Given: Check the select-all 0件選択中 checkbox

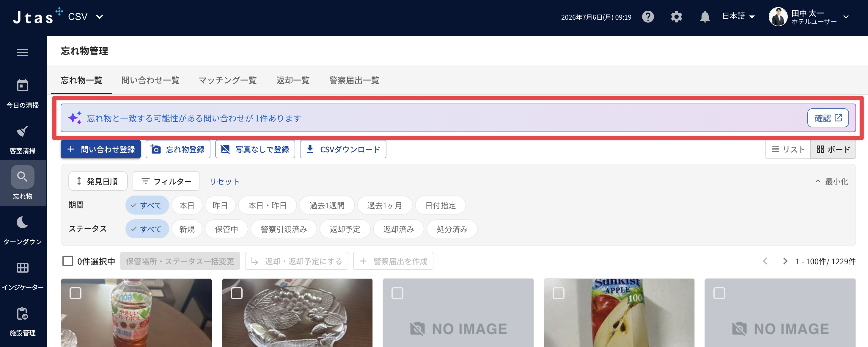Looking at the screenshot, I should (68, 261).
